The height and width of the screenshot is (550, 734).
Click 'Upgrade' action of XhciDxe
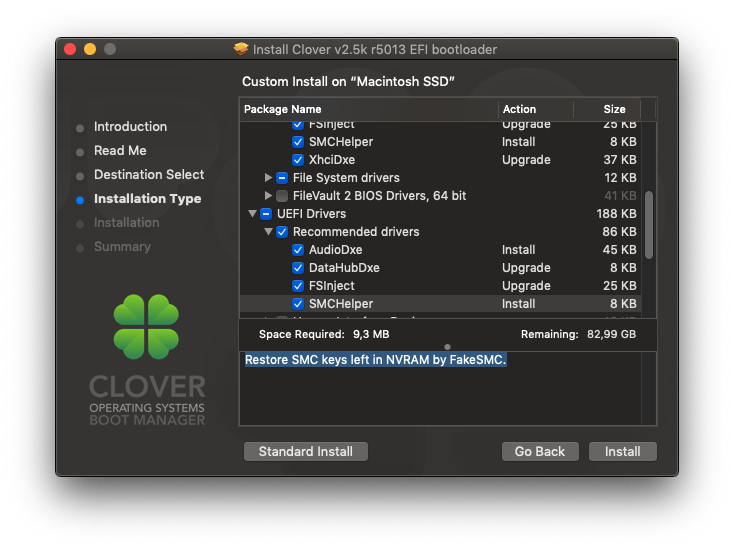(x=526, y=160)
